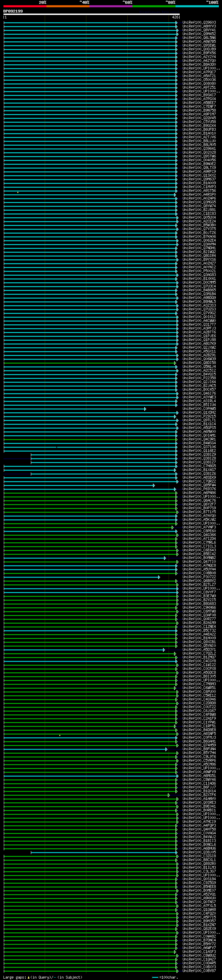Click the label UniRef100_B4WSG4
Image resolution: width=222 pixels, height=980 pixels.
[199, 443]
